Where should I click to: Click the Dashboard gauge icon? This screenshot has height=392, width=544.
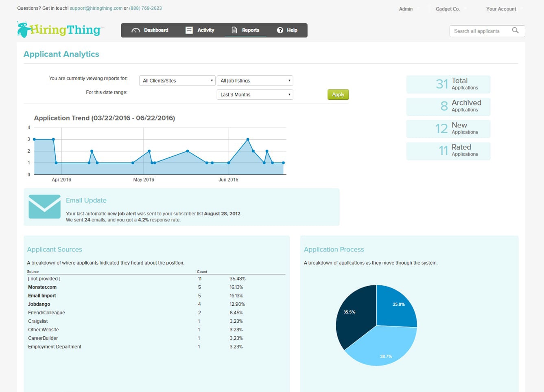[x=136, y=30]
